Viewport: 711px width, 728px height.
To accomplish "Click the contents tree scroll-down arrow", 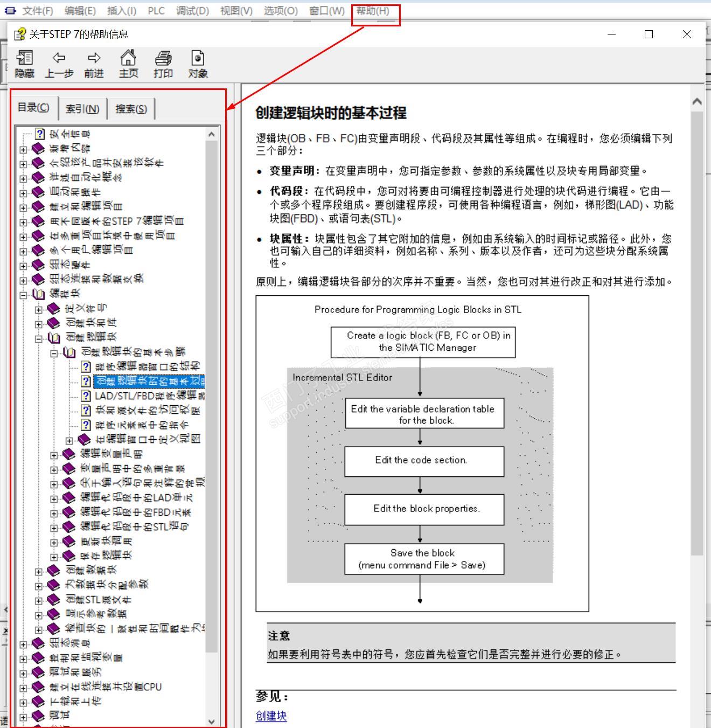I will [211, 721].
